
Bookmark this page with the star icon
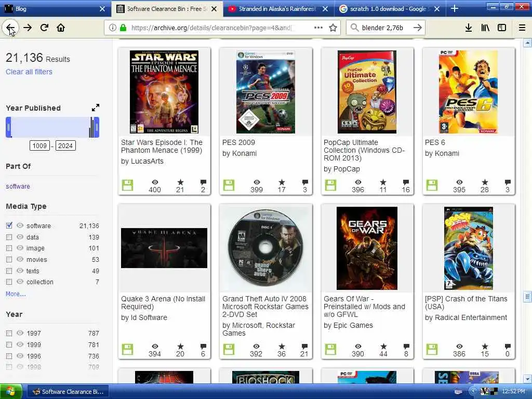click(333, 28)
